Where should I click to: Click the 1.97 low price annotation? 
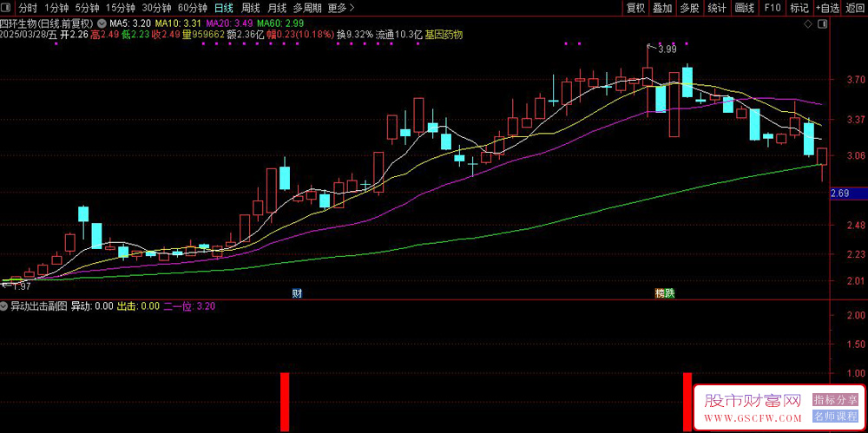point(22,286)
